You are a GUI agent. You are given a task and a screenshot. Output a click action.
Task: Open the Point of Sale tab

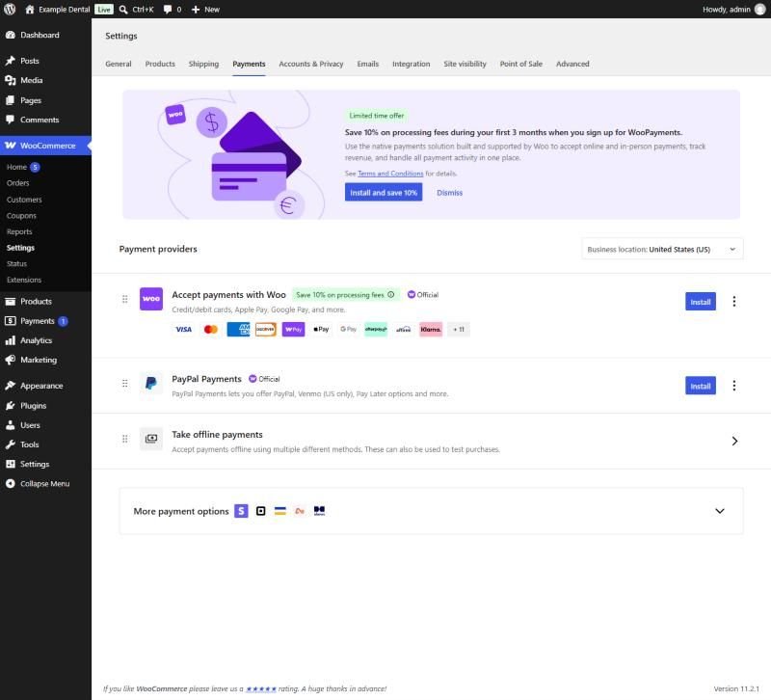click(x=520, y=64)
